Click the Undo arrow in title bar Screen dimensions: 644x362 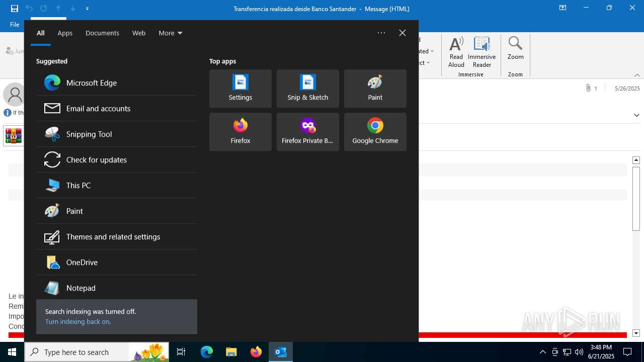pos(29,9)
